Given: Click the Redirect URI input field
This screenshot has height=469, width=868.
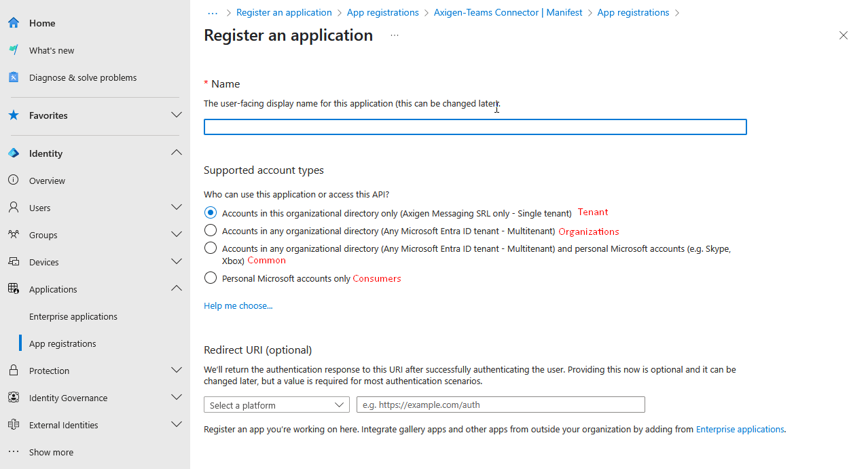Looking at the screenshot, I should point(500,405).
